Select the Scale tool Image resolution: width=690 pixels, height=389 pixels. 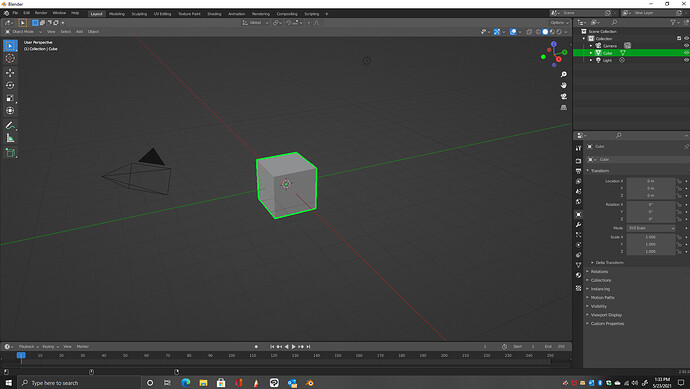click(x=10, y=98)
